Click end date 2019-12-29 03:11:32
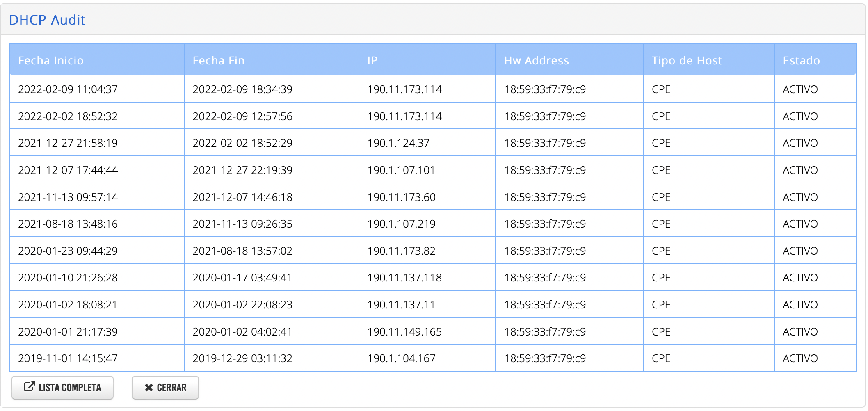This screenshot has width=868, height=411. pos(242,358)
